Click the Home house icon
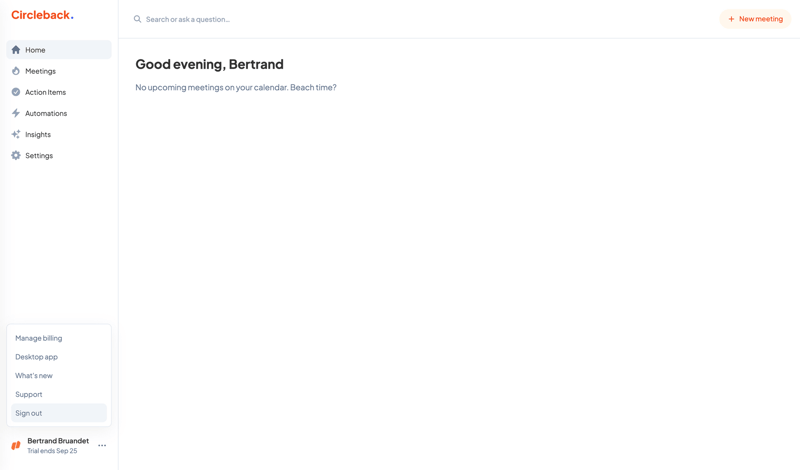800x470 pixels. coord(16,50)
